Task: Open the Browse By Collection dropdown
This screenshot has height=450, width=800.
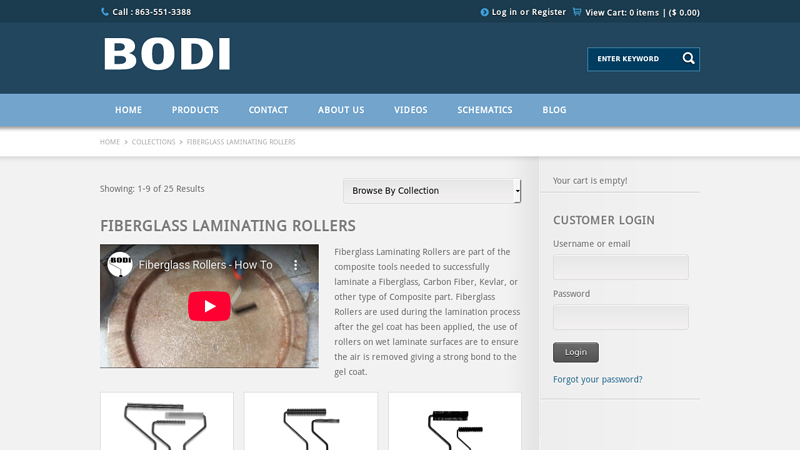Action: pos(432,191)
